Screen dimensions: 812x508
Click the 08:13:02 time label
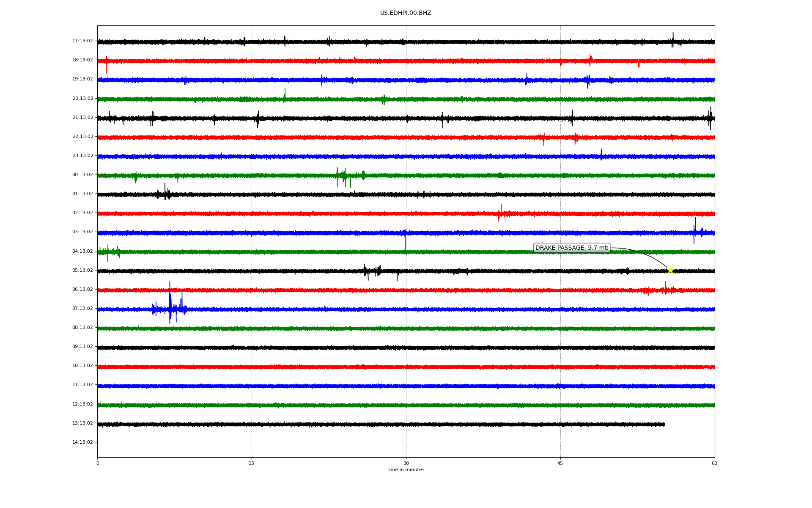(82, 328)
